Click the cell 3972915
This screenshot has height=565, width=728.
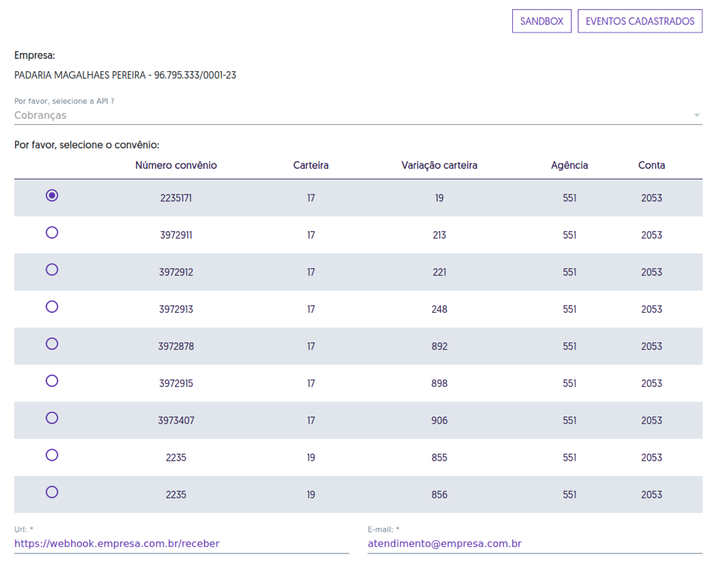pos(176,384)
